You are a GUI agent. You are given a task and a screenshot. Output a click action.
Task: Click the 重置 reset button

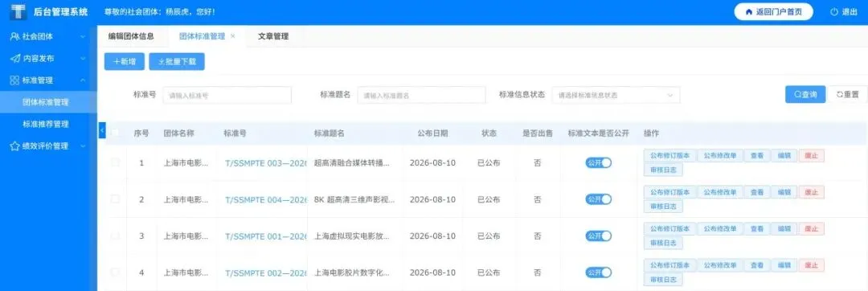(848, 94)
